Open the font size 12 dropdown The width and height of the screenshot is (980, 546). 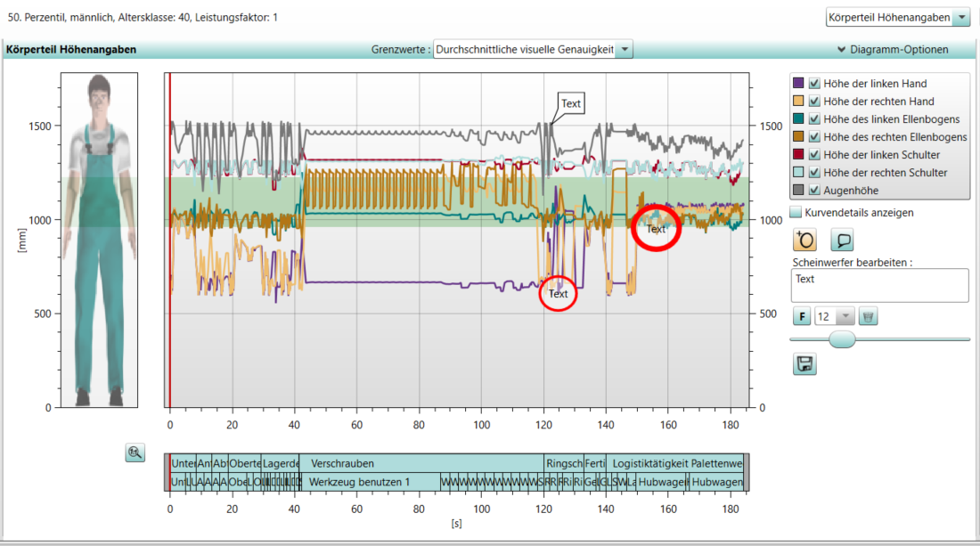[x=843, y=316]
